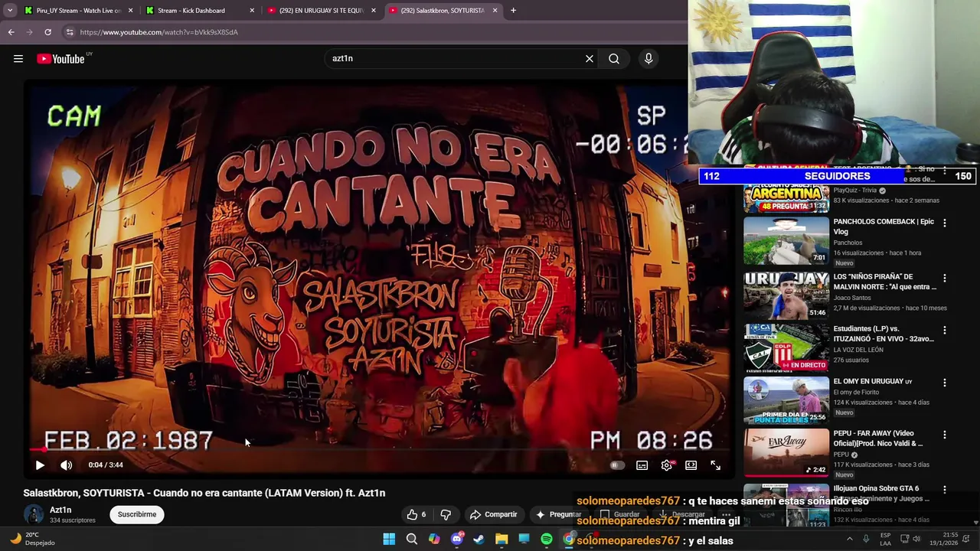Open options menu for PANCHOLOS COMEBACK
Screen dimensions: 980x551
[944, 223]
